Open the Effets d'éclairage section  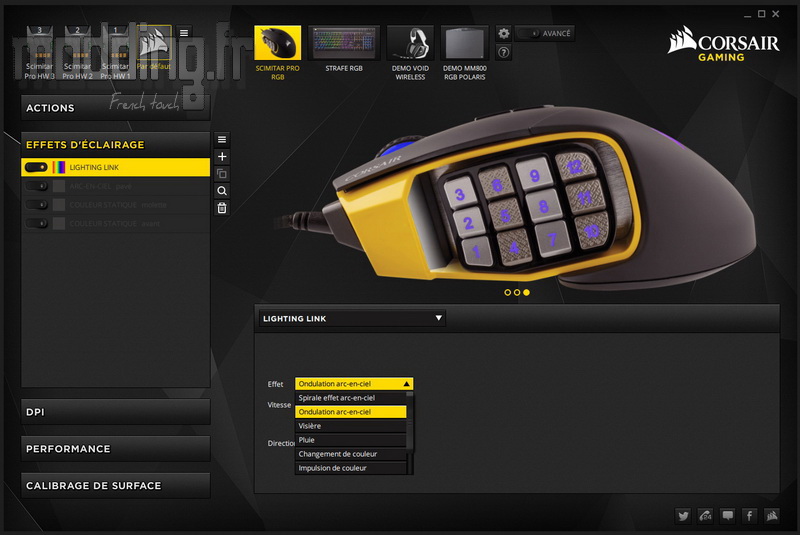(115, 144)
